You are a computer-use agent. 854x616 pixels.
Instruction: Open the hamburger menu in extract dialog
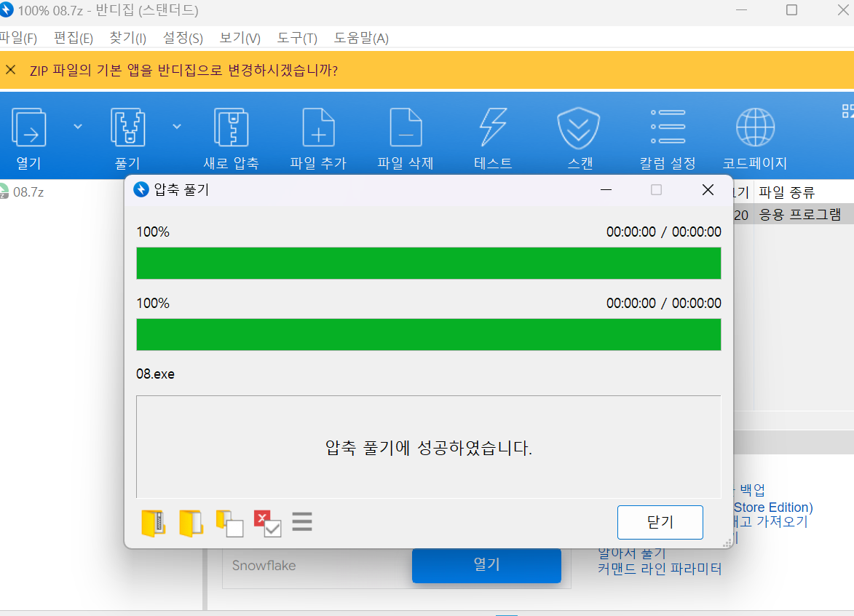(x=301, y=521)
